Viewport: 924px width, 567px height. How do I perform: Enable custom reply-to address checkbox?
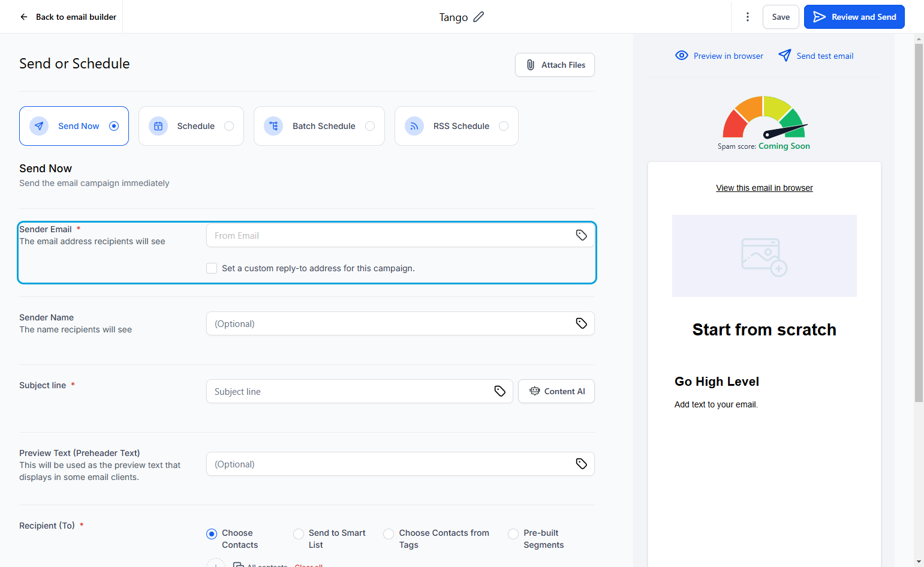(x=212, y=268)
